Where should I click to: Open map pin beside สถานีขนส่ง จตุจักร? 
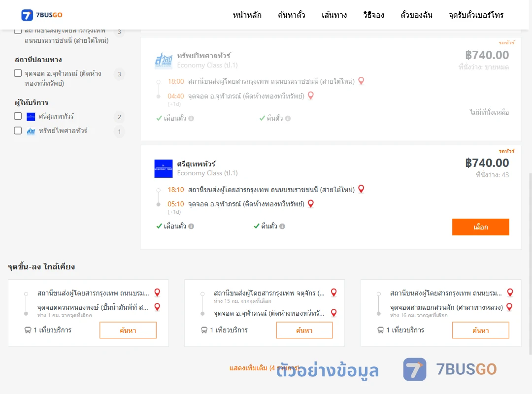coord(334,293)
